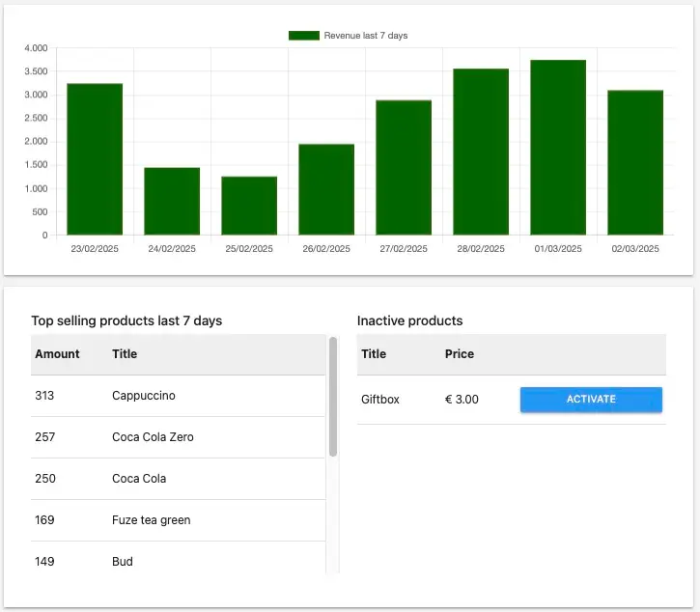The height and width of the screenshot is (612, 700).
Task: Click the Giftbox title in inactive products
Action: pyautogui.click(x=380, y=400)
